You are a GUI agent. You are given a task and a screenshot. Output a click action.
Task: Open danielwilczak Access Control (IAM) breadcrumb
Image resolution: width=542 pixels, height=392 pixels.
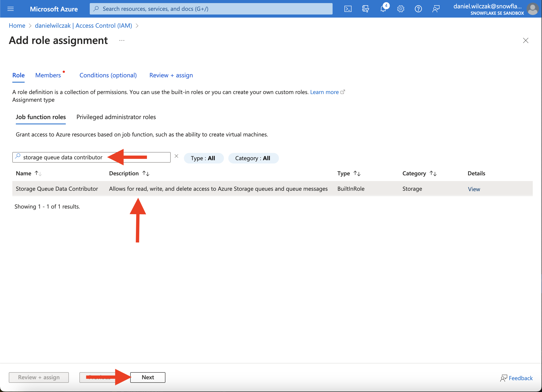[x=83, y=25]
